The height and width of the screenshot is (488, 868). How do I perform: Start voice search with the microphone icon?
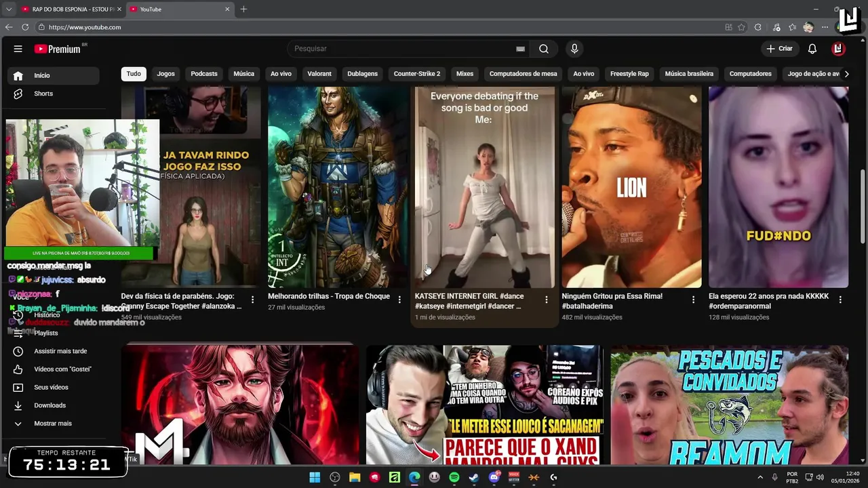(x=574, y=49)
